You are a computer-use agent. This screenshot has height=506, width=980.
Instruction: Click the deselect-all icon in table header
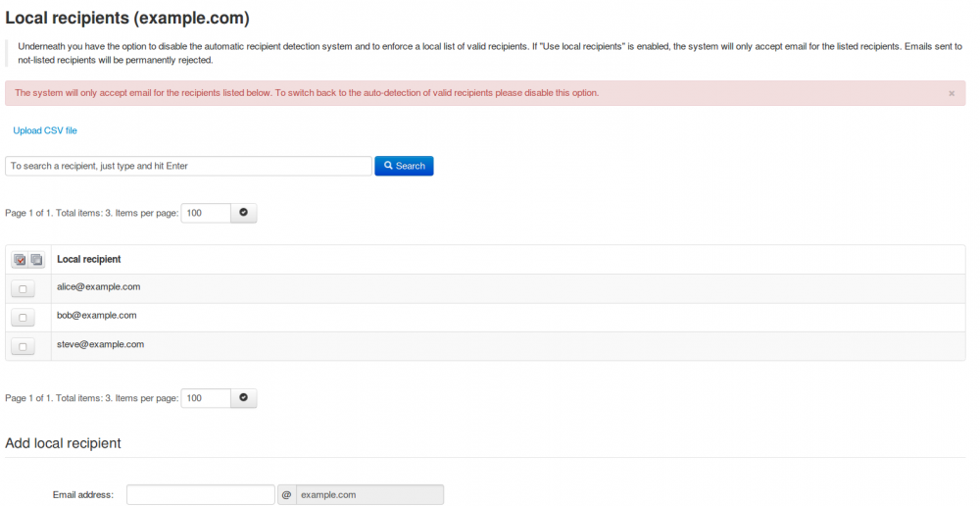click(x=36, y=260)
